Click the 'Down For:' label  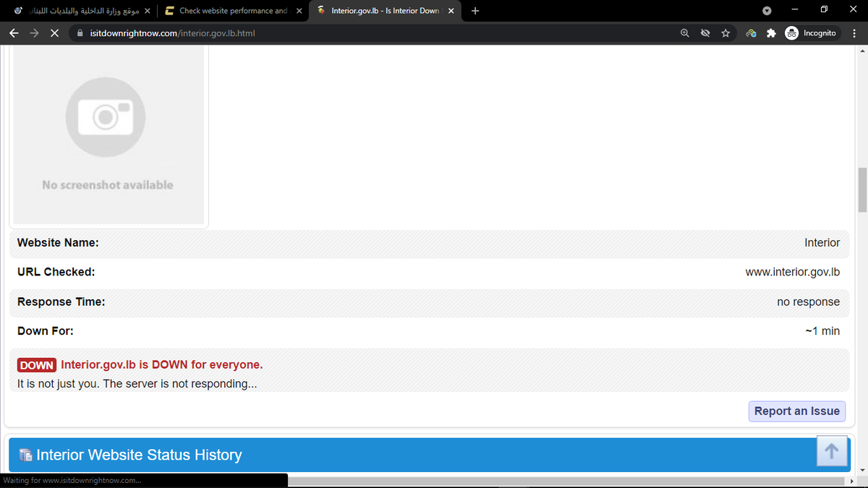coord(45,331)
